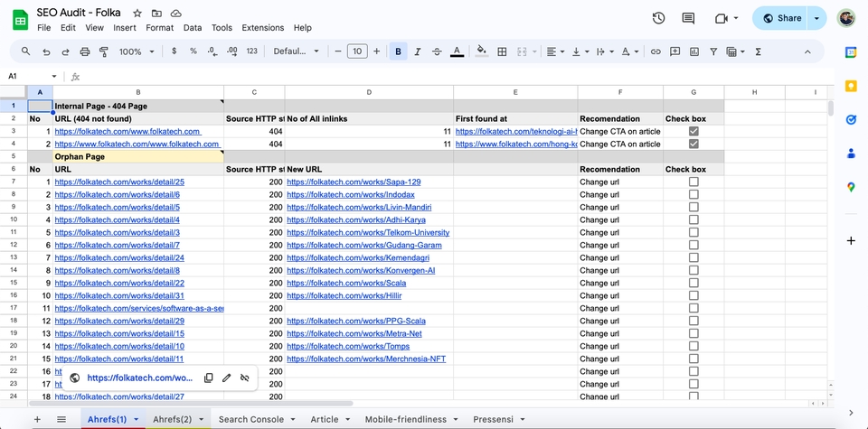The height and width of the screenshot is (429, 868).
Task: Open the Name box dropdown arrow
Action: click(54, 76)
